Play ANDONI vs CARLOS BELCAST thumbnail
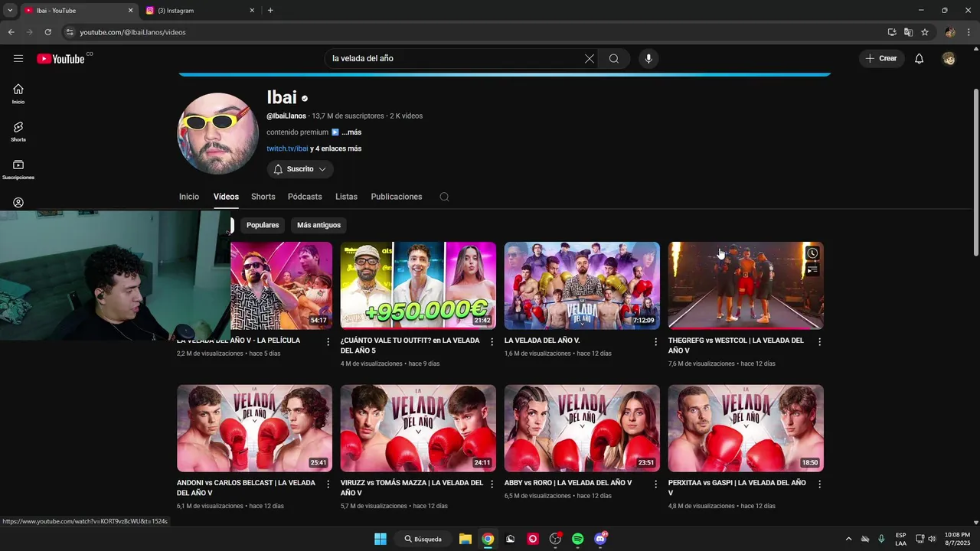This screenshot has width=980, height=551. (254, 428)
